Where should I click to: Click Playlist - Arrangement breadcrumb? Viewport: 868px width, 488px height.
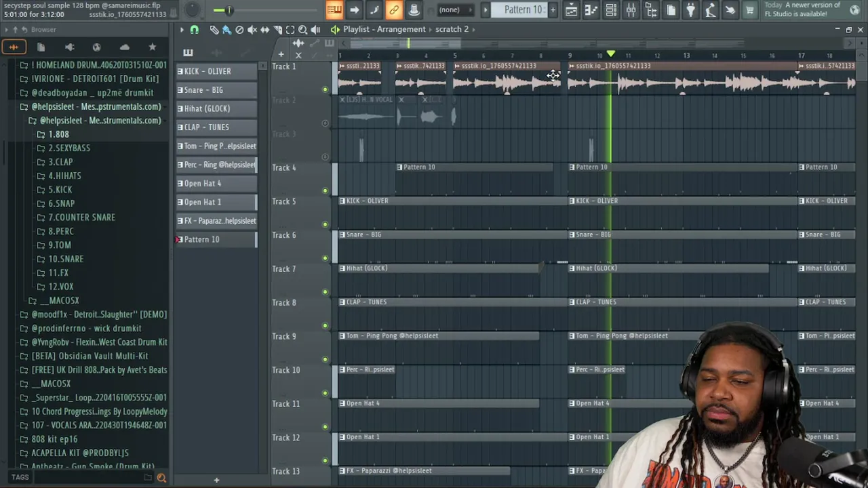[384, 29]
